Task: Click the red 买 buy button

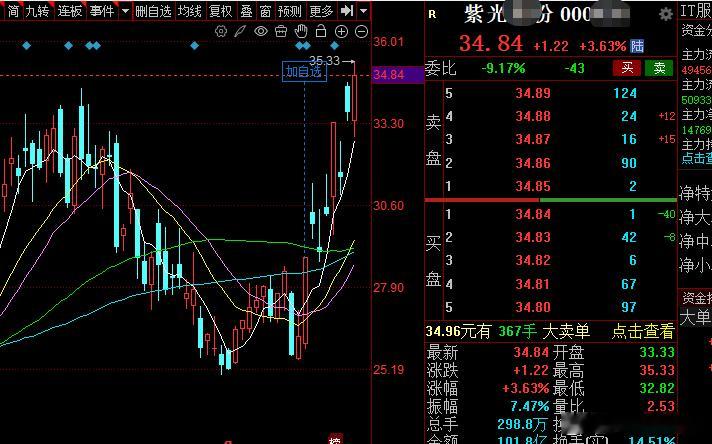Action: [627, 68]
